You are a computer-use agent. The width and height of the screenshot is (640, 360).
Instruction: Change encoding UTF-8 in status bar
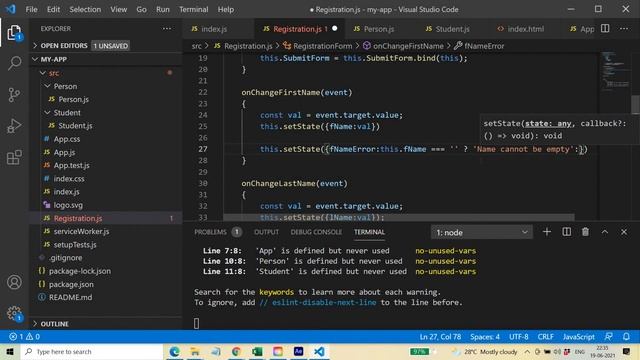(x=518, y=337)
